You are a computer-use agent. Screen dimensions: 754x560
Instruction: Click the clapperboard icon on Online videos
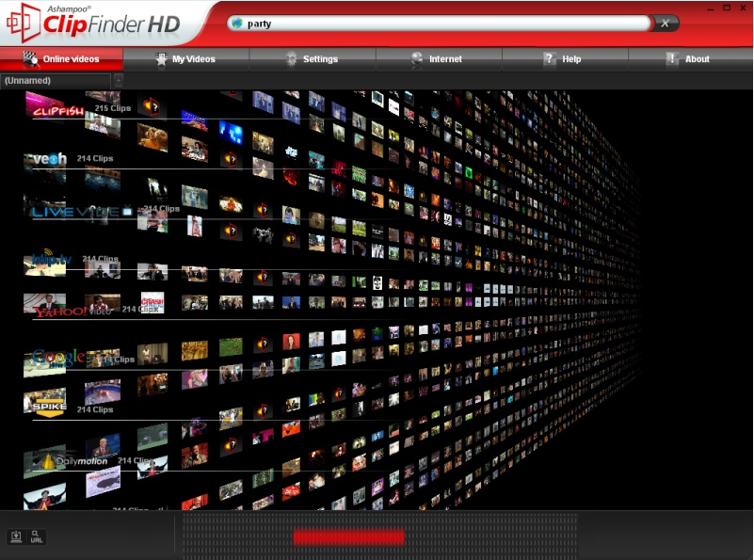(x=30, y=58)
